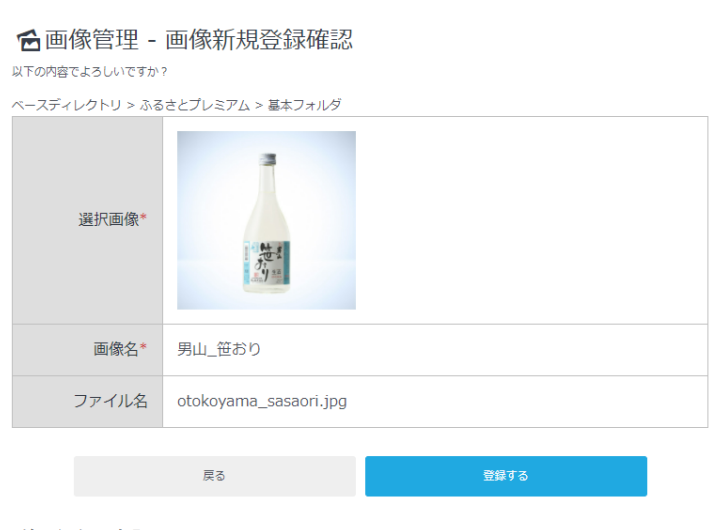Click the sake bottle preview image
This screenshot has height=530, width=724.
click(x=266, y=220)
